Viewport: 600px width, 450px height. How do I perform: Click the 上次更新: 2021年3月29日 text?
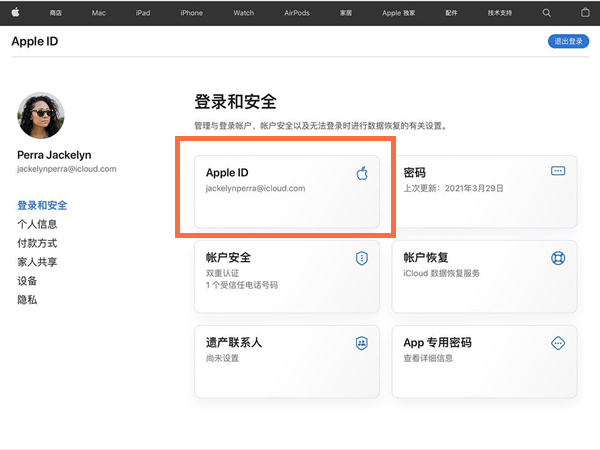point(453,189)
